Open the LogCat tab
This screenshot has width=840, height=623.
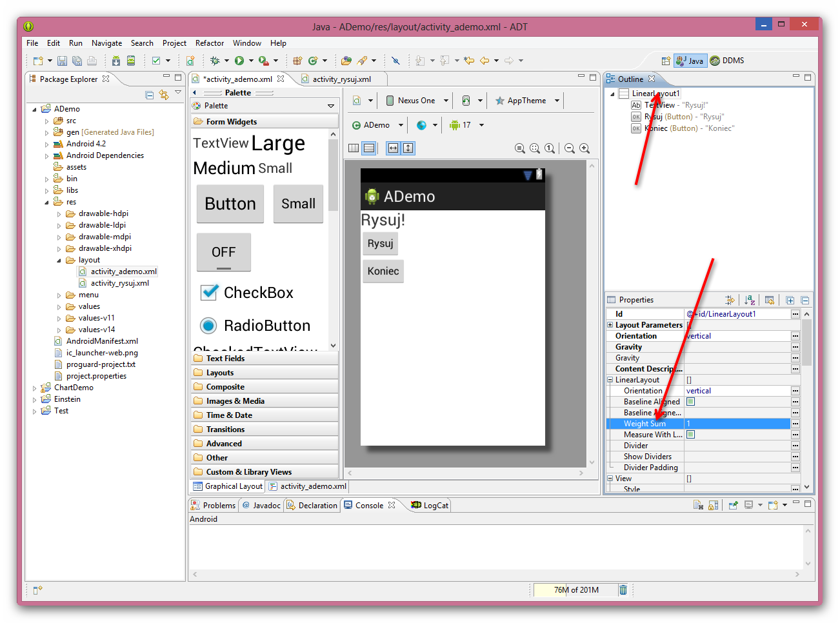pos(430,506)
